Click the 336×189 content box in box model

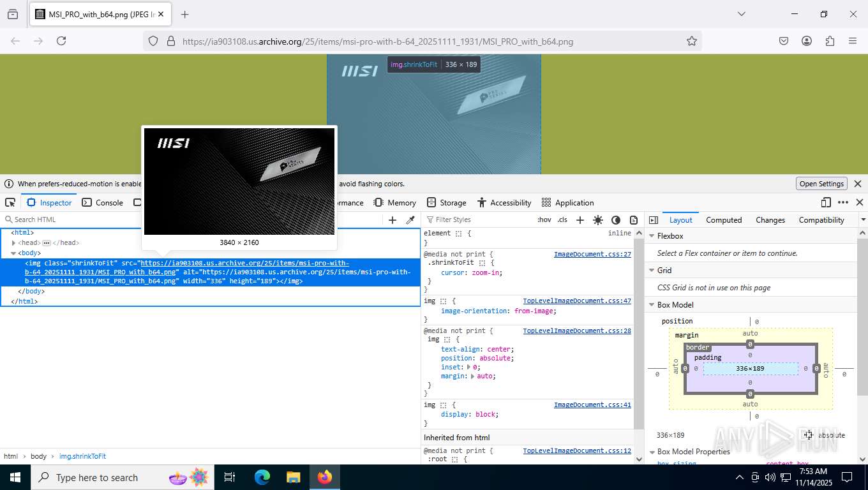click(x=750, y=368)
